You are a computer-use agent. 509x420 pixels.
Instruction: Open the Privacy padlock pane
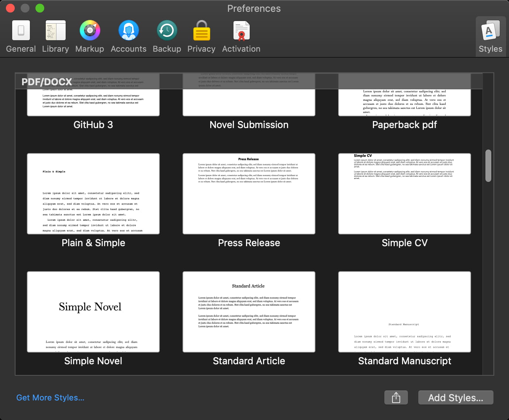(201, 37)
